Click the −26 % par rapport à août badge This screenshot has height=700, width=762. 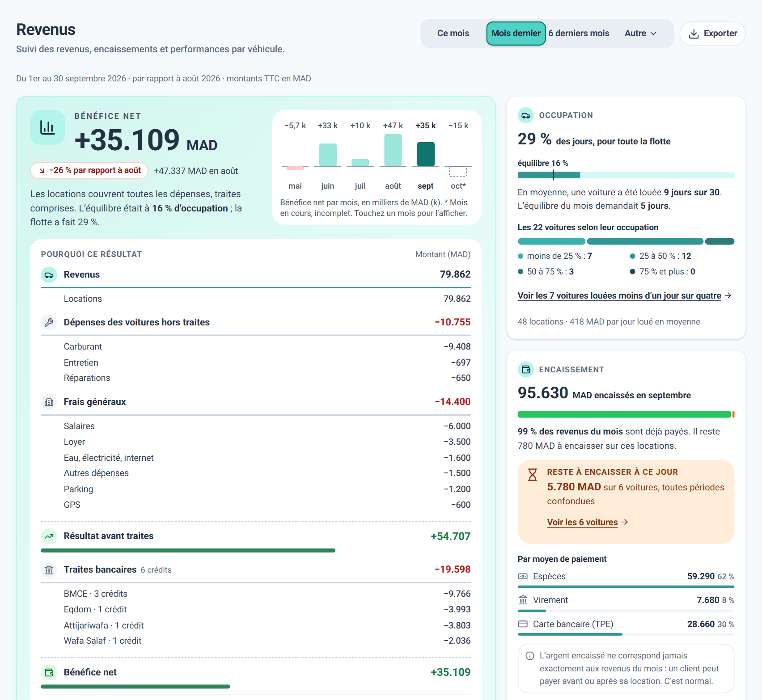tap(89, 171)
